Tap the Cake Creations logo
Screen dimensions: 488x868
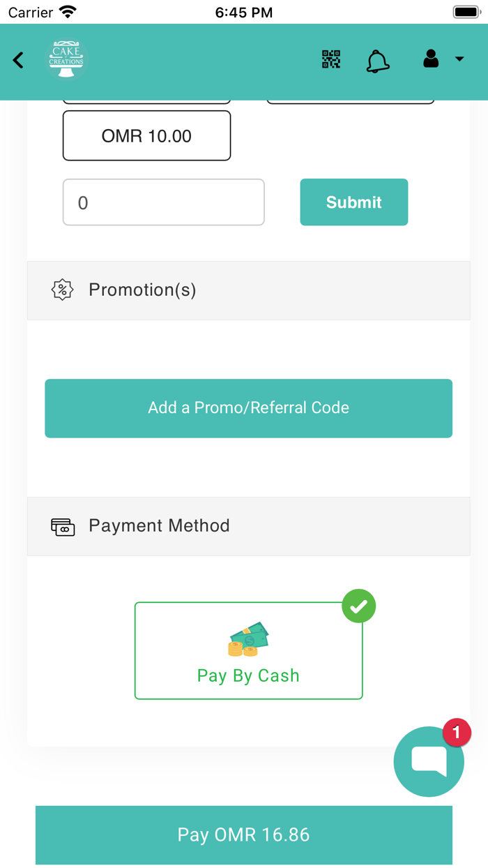pyautogui.click(x=67, y=60)
